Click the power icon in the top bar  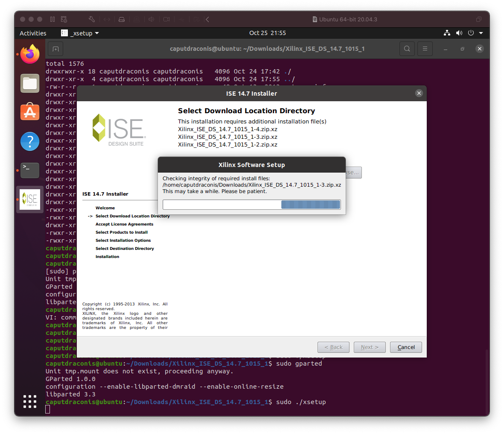coord(471,33)
